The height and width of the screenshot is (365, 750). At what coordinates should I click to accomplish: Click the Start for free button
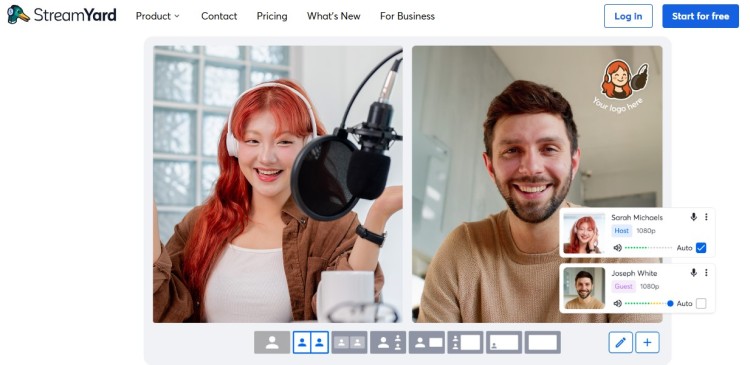700,16
